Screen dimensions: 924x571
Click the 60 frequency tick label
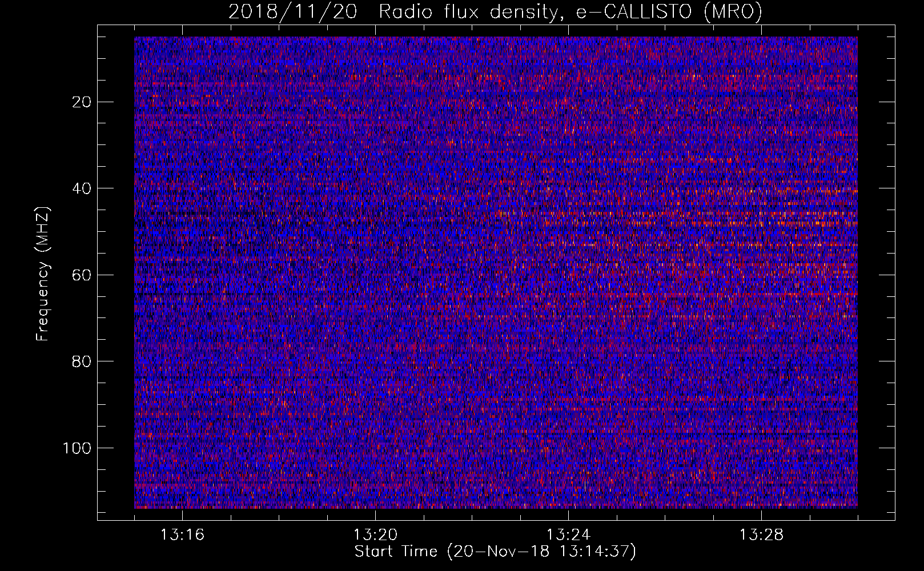pyautogui.click(x=82, y=275)
